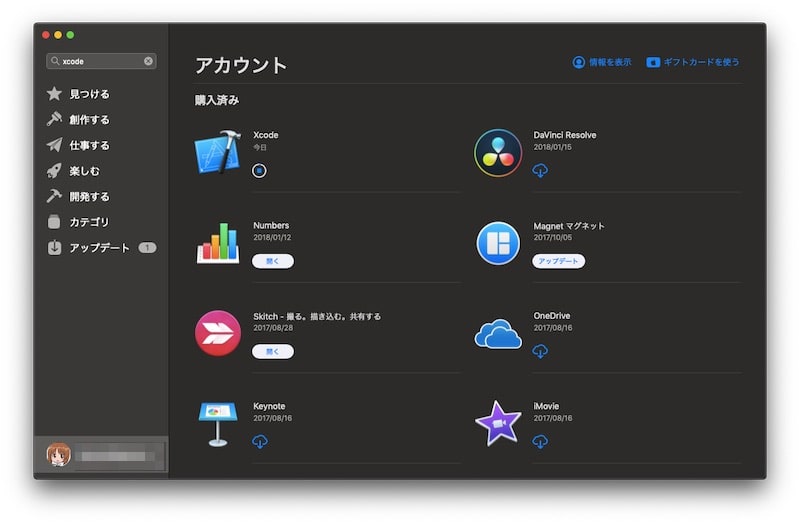The height and width of the screenshot is (524, 800).
Task: Click the Xcode app icon
Action: click(x=218, y=152)
